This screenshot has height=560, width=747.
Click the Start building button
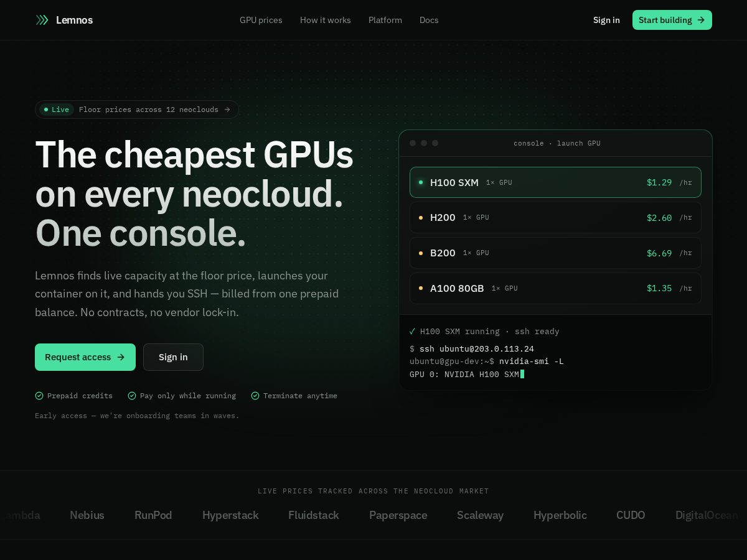672,20
